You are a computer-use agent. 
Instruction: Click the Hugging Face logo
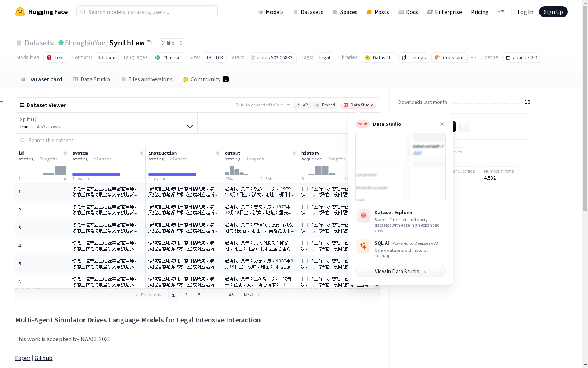tap(42, 12)
